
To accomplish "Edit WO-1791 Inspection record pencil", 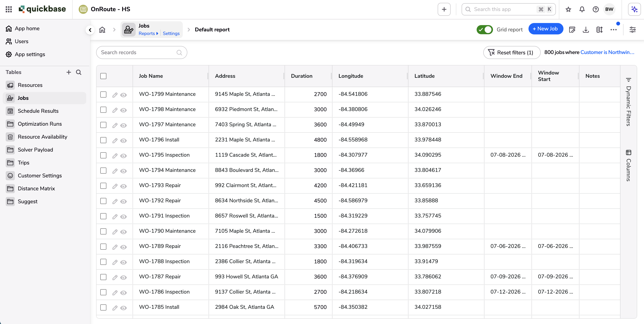I will [x=115, y=216].
